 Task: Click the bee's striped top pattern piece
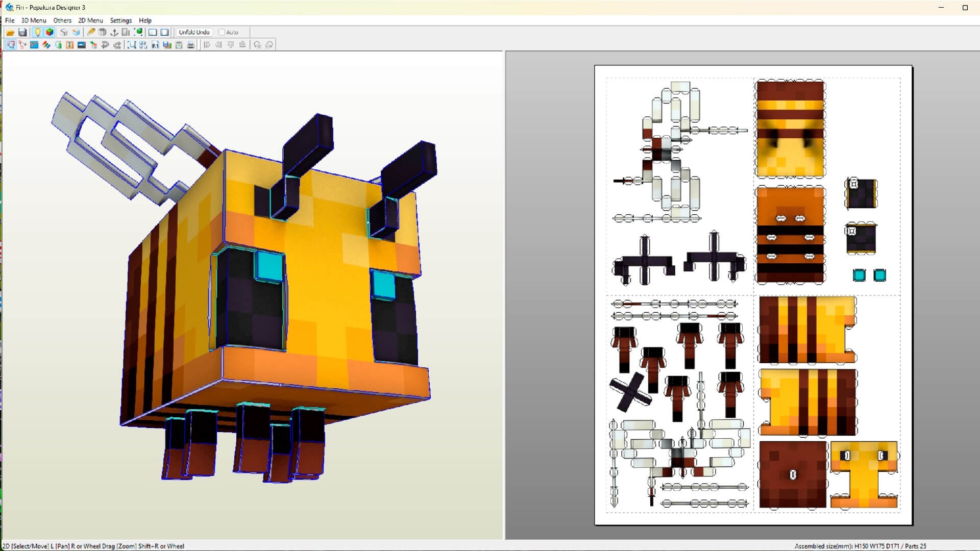pos(790,128)
